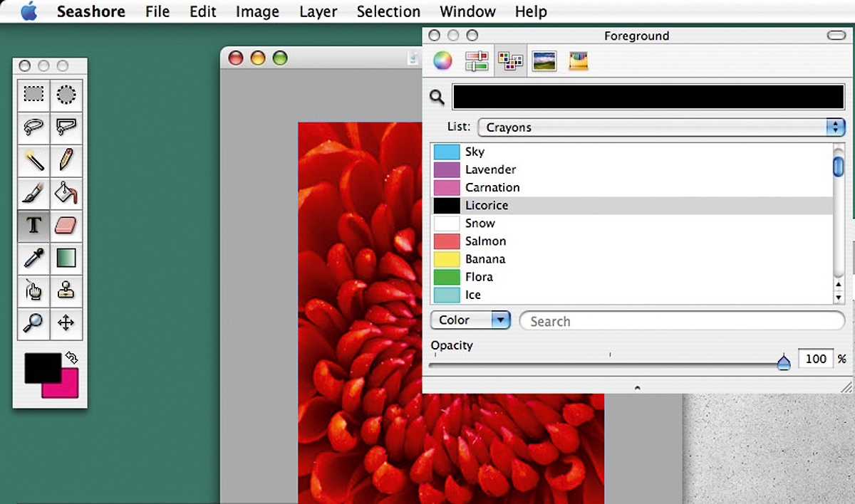Select the zoom magnifier tool
The image size is (855, 504).
pos(33,323)
